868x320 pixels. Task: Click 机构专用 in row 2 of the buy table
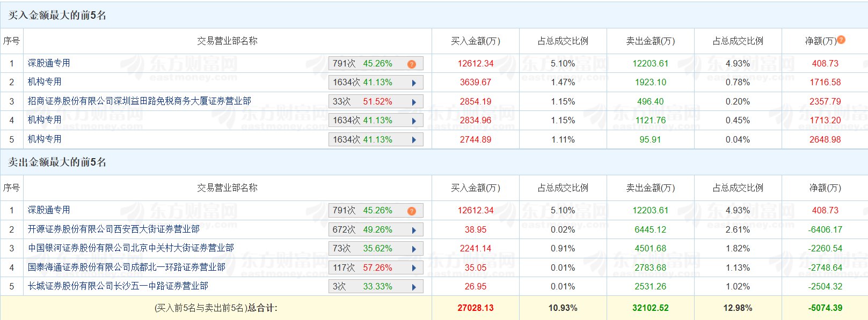pos(45,81)
